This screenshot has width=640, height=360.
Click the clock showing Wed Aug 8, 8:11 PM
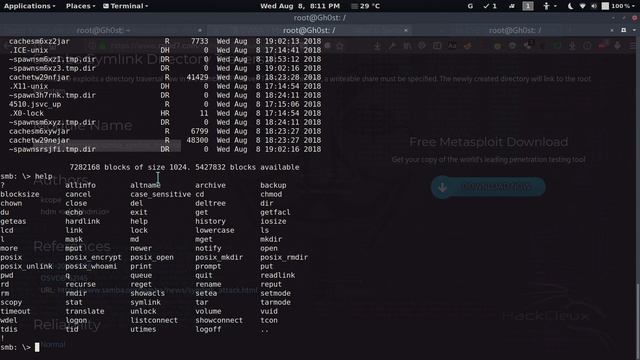[x=300, y=6]
